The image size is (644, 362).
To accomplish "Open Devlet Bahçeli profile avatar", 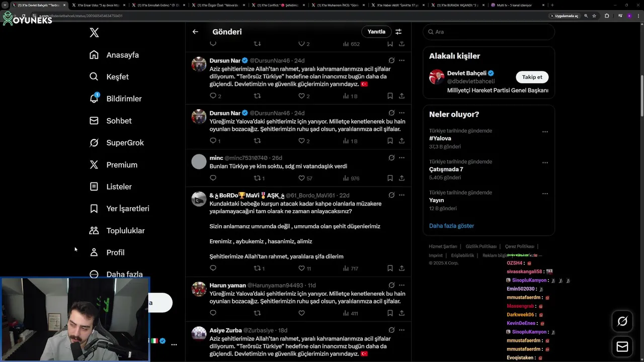I will pyautogui.click(x=437, y=77).
